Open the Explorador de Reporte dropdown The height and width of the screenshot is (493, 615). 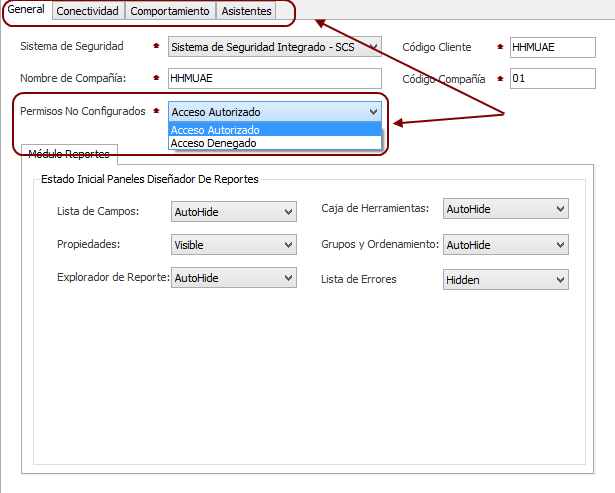[233, 279]
